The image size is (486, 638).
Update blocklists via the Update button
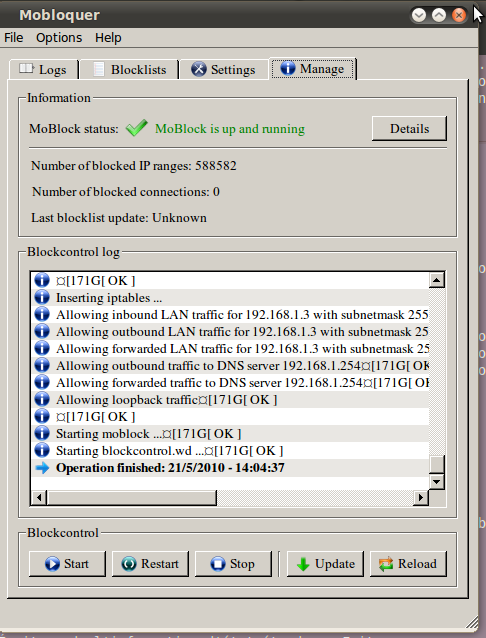pos(325,564)
